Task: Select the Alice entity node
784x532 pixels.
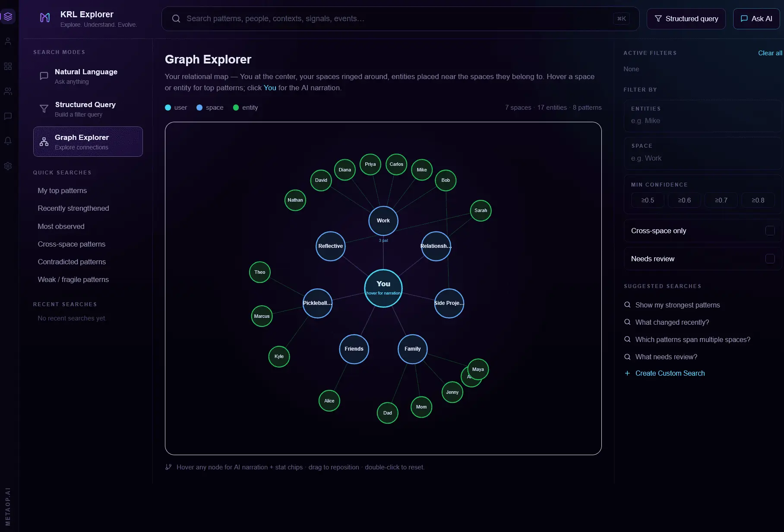Action: point(329,401)
